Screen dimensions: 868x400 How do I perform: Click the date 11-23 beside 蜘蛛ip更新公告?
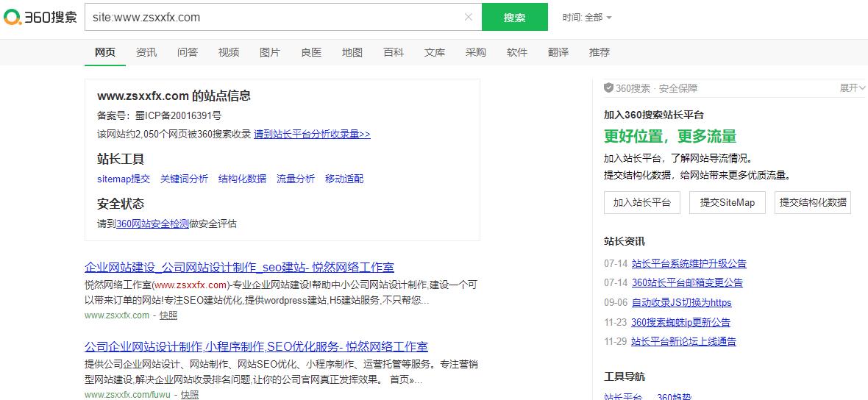point(616,322)
